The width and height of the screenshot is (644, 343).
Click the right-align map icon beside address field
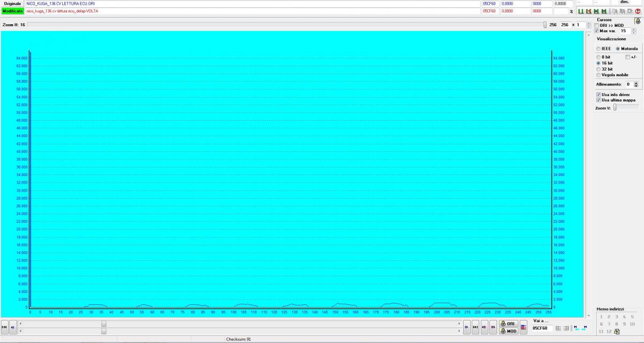pos(566,328)
